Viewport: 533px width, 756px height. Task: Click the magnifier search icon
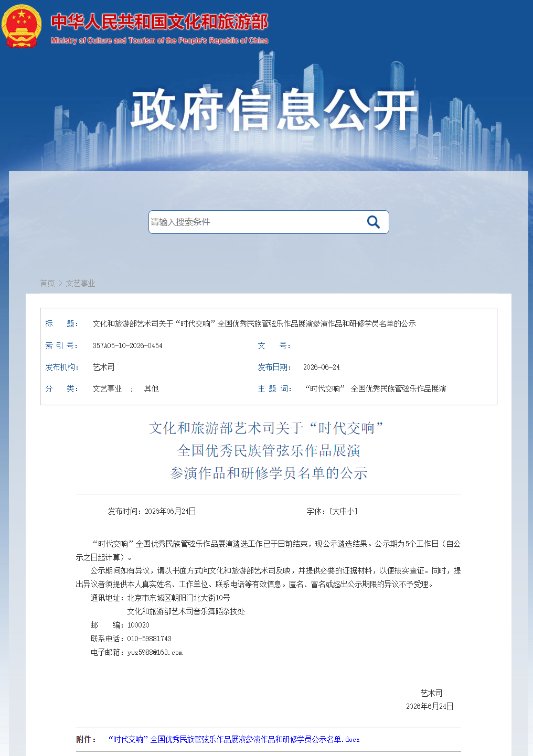pyautogui.click(x=373, y=222)
